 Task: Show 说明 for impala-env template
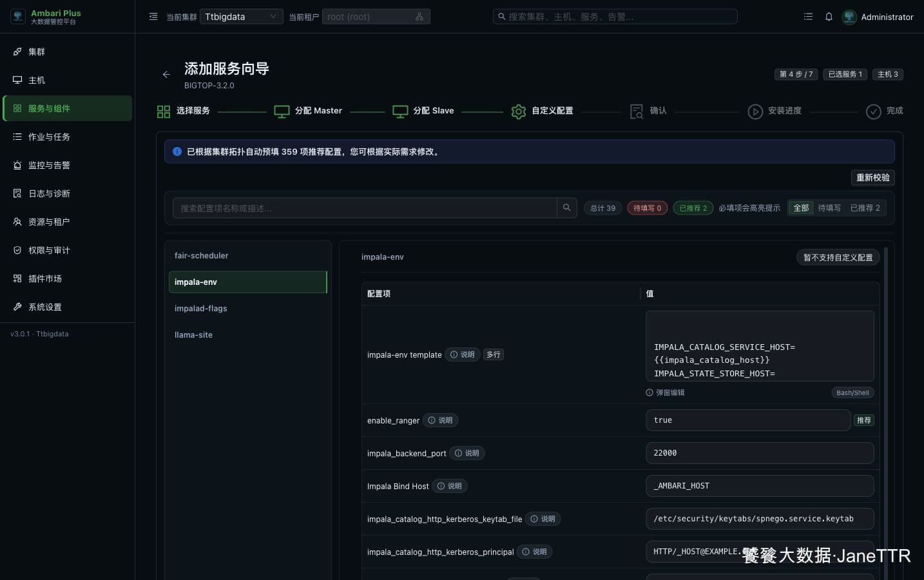[x=463, y=354]
